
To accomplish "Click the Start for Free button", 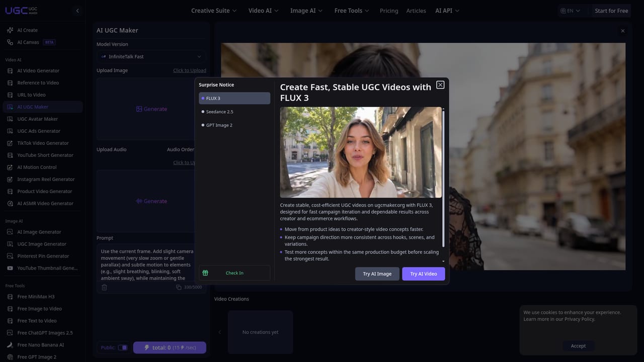I will [x=611, y=11].
